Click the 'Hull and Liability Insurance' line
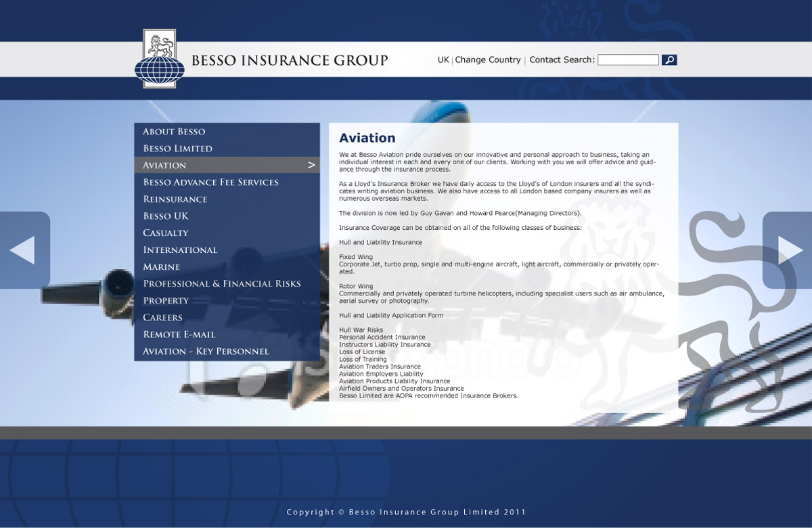 point(380,242)
